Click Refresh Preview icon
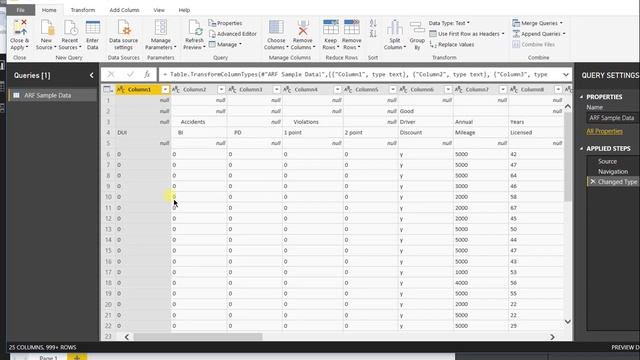This screenshot has height=360, width=640. (x=194, y=27)
